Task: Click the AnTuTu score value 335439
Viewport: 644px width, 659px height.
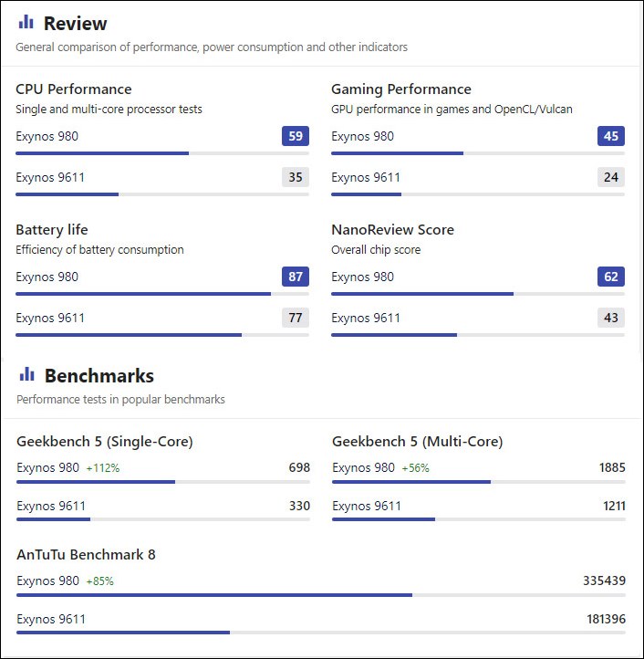Action: [604, 581]
